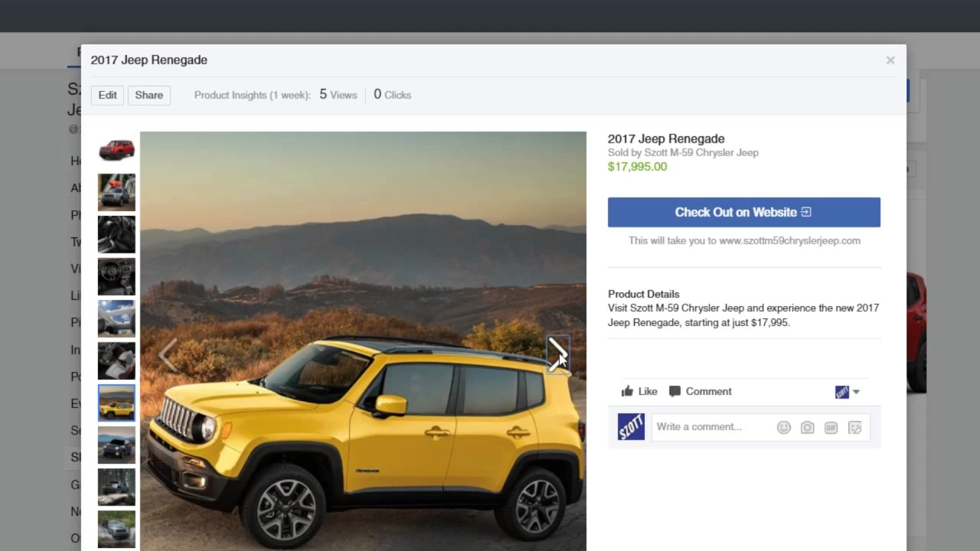The height and width of the screenshot is (551, 980).
Task: Click the 2017 Jeep Renegade product title
Action: [x=666, y=139]
